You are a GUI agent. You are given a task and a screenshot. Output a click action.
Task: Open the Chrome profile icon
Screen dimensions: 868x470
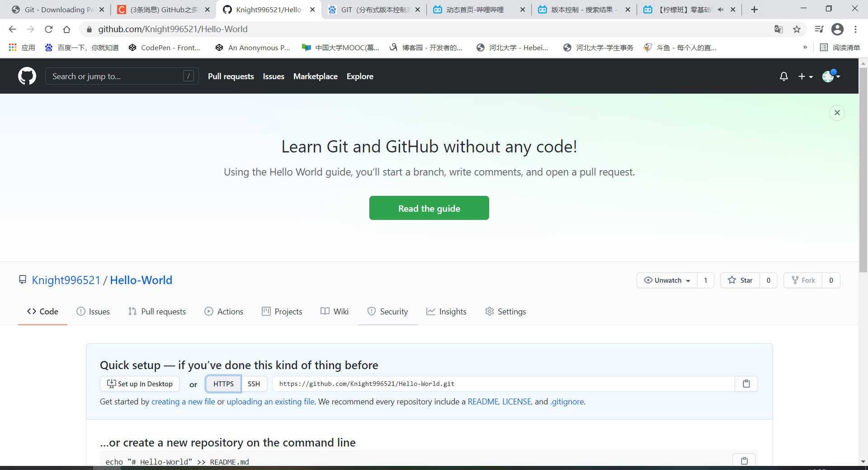click(x=837, y=29)
